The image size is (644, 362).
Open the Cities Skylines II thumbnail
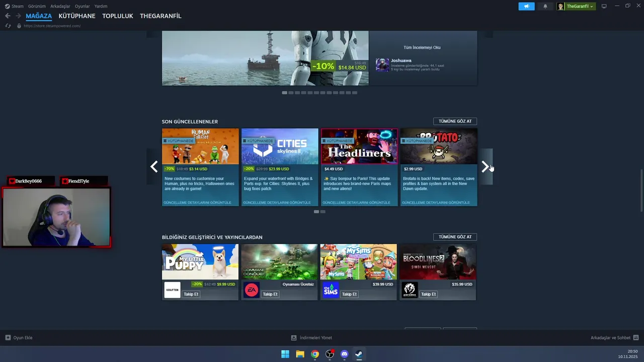point(280,146)
